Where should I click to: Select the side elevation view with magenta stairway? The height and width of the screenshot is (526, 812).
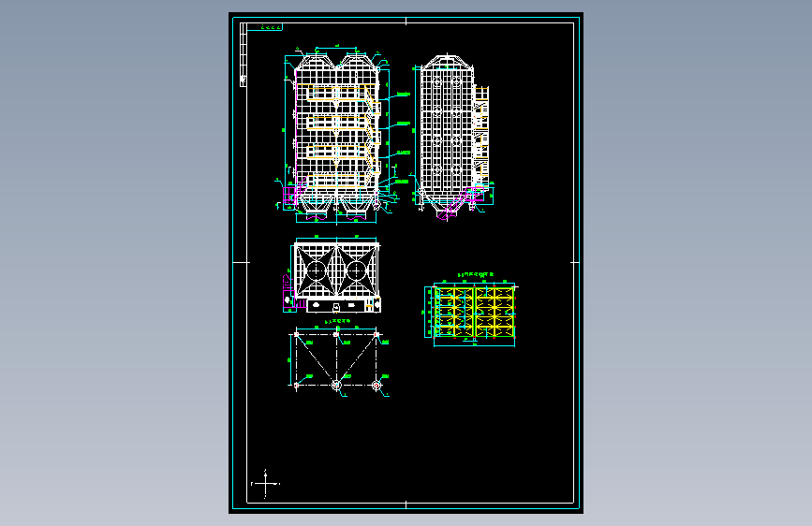coord(452,138)
